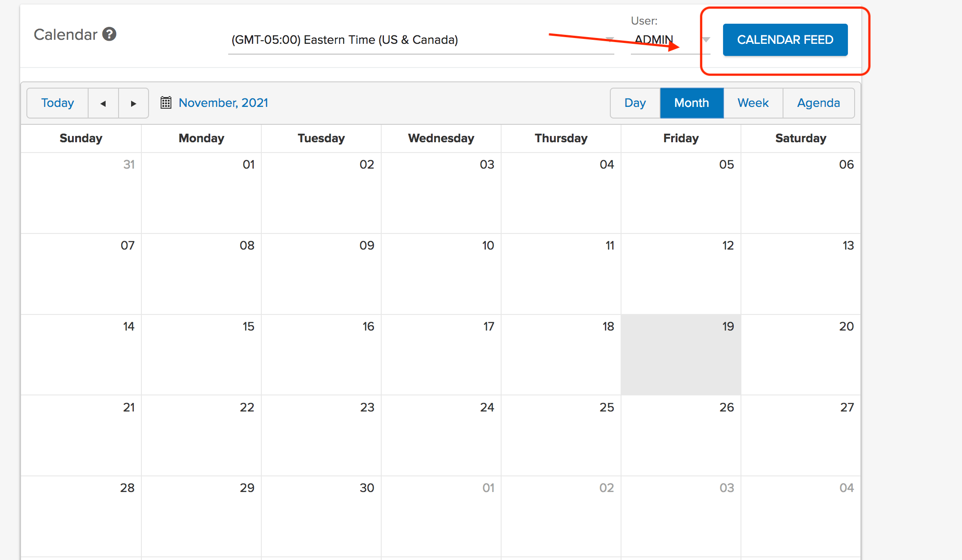Screen dimensions: 962x560
Task: Select the Eastern Time zone field
Action: [421, 40]
